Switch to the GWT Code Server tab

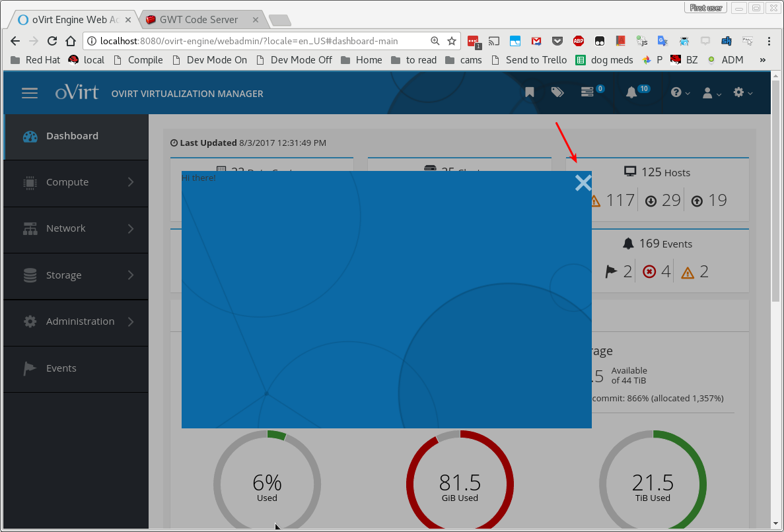pyautogui.click(x=198, y=20)
